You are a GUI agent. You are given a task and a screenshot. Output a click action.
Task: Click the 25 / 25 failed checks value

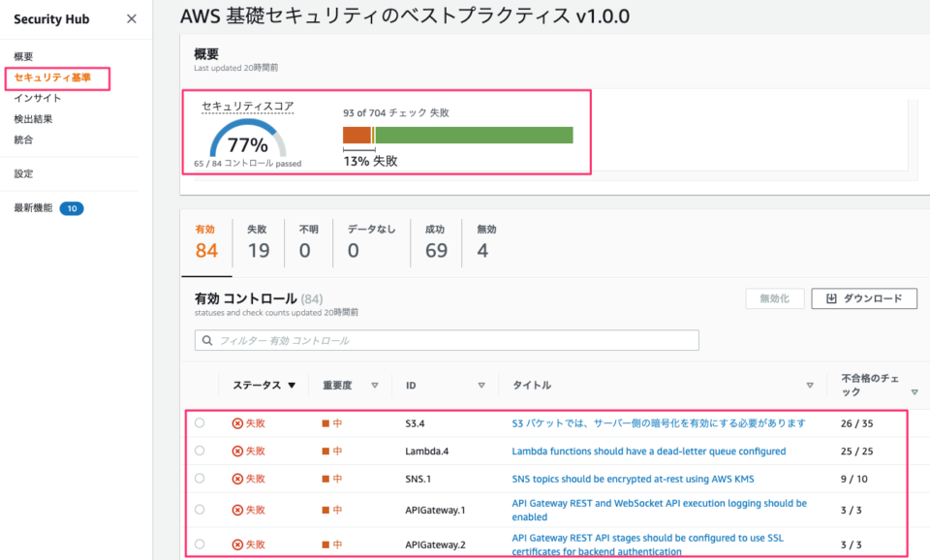point(857,451)
